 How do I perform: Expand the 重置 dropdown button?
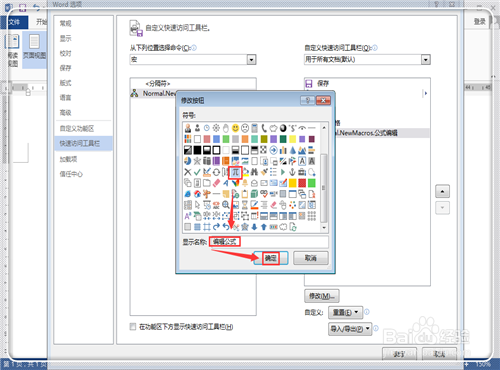point(345,312)
